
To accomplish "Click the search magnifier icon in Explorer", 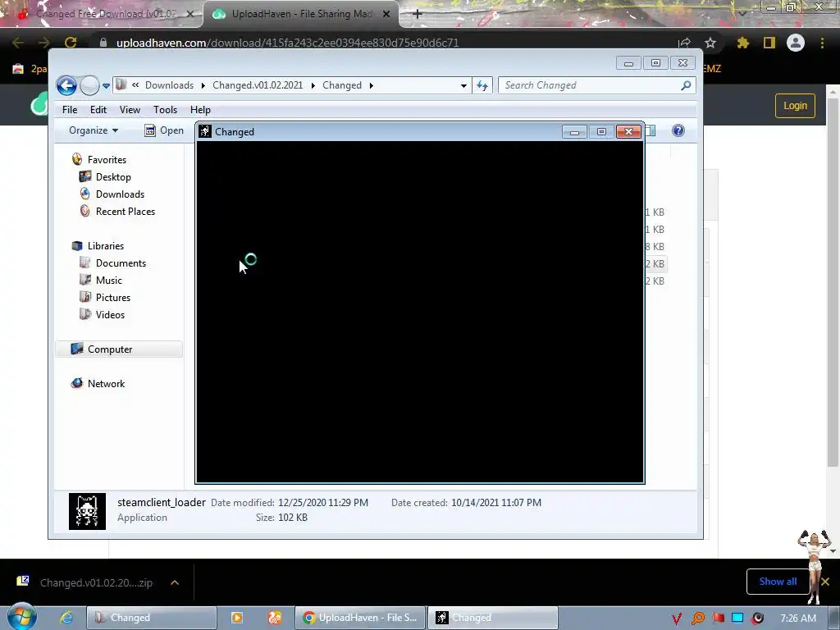I will (x=686, y=85).
